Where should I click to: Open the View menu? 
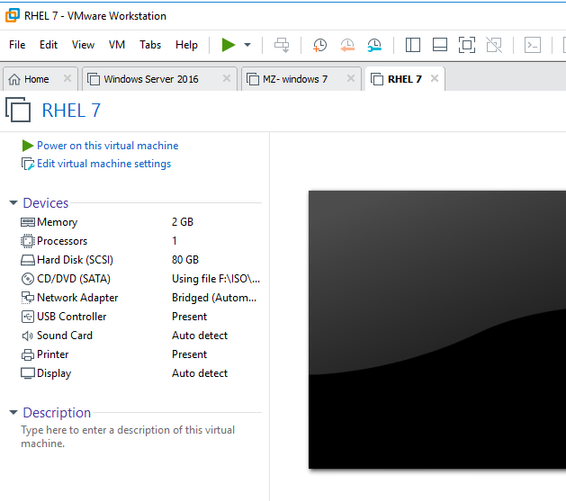tap(83, 45)
